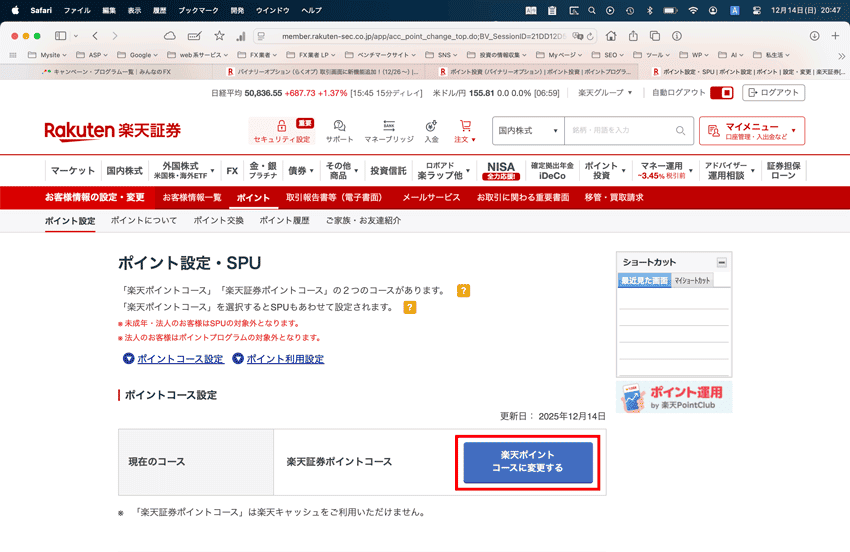Open サポート chat icon
Viewport: 850px width, 552px height.
click(339, 131)
